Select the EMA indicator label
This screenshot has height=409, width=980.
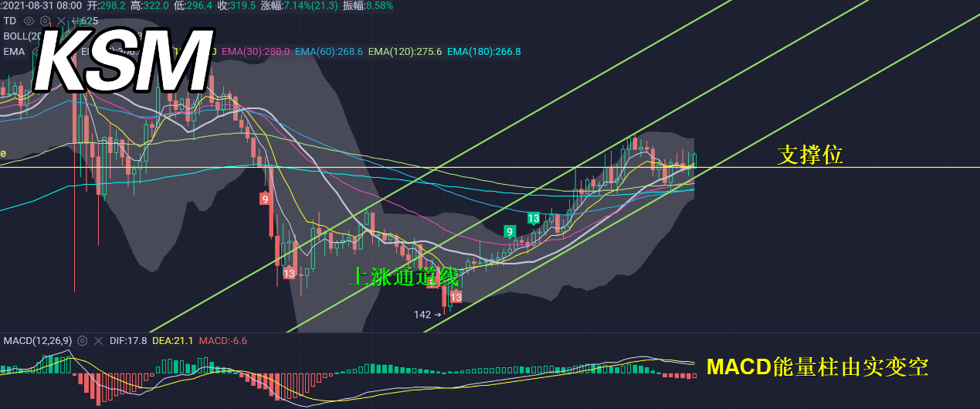(x=14, y=52)
